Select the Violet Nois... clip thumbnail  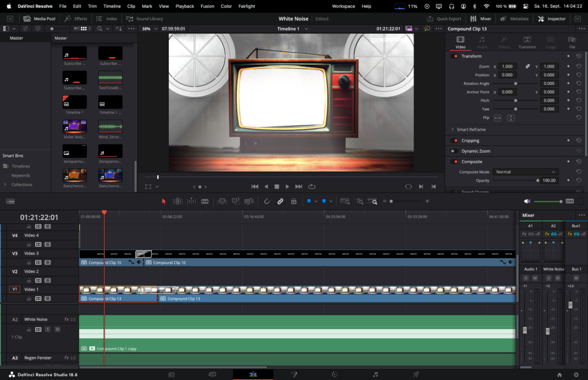click(75, 127)
